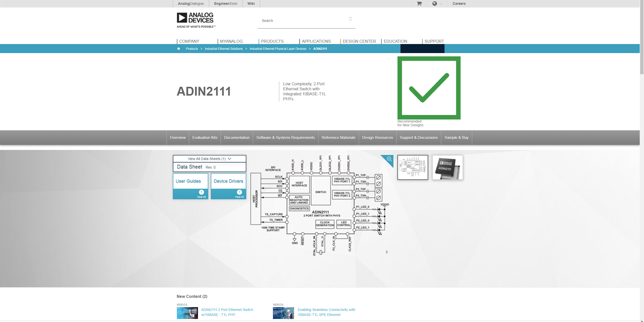Open the Device Drivers tile

[228, 181]
